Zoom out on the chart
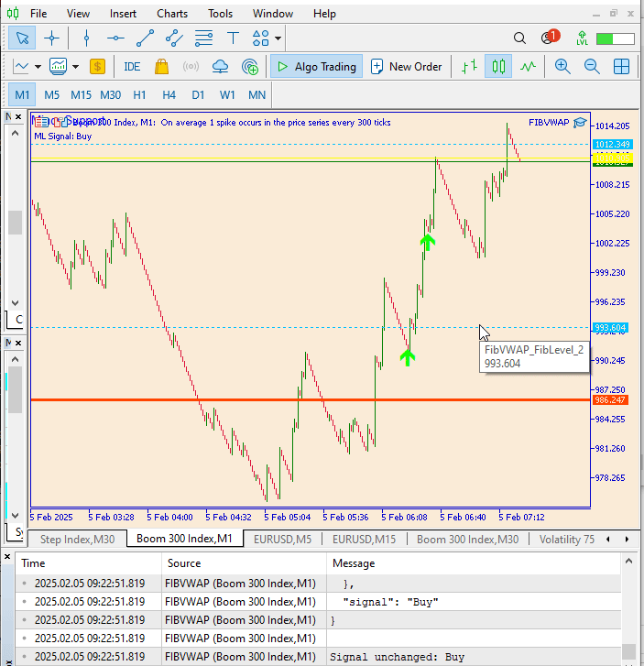This screenshot has width=644, height=666. point(592,67)
